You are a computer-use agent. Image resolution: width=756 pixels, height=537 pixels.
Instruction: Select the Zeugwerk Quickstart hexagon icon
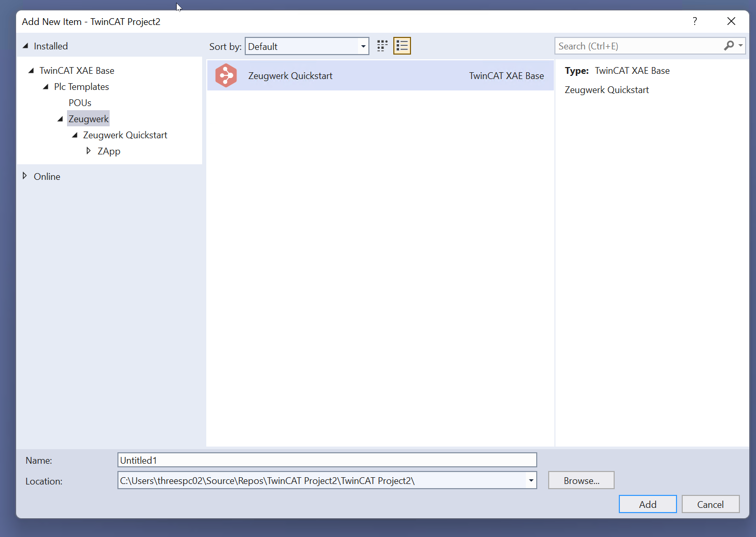226,75
